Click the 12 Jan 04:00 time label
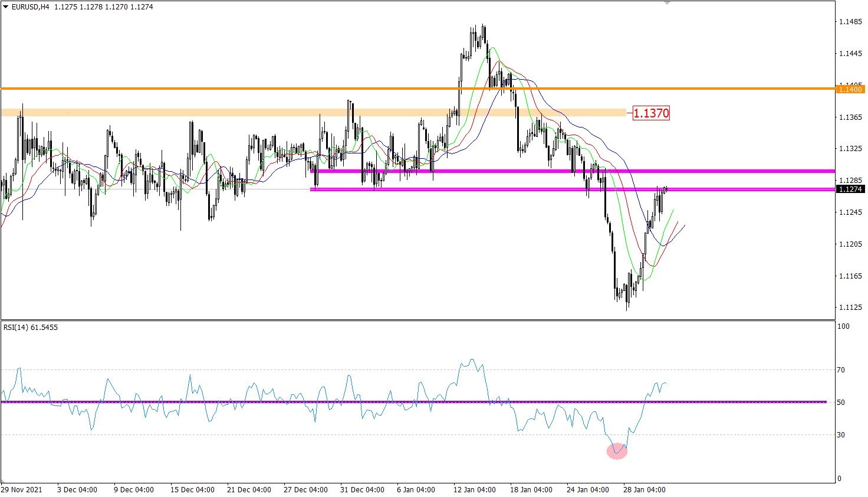868x497 pixels. pos(474,490)
